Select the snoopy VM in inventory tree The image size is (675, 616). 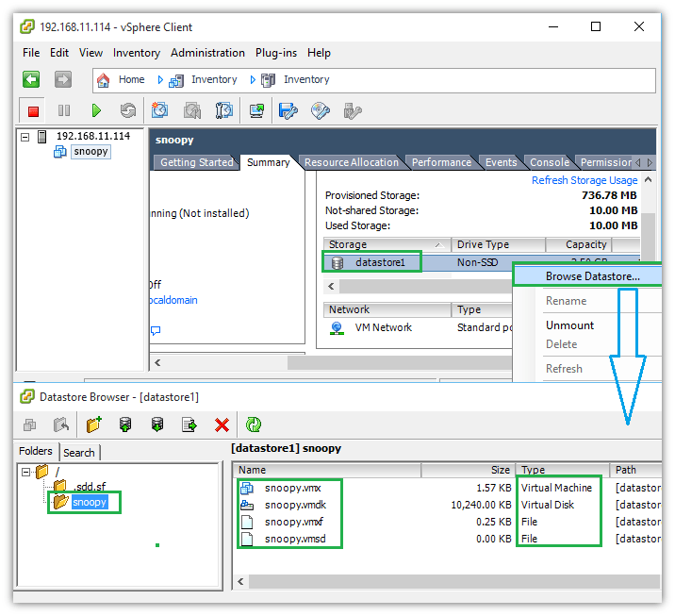pyautogui.click(x=91, y=152)
